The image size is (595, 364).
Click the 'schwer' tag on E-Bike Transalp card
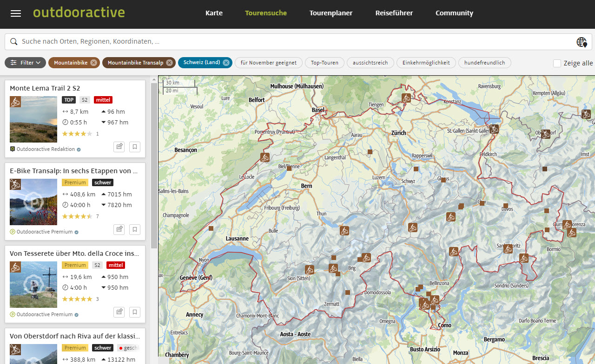pos(102,182)
